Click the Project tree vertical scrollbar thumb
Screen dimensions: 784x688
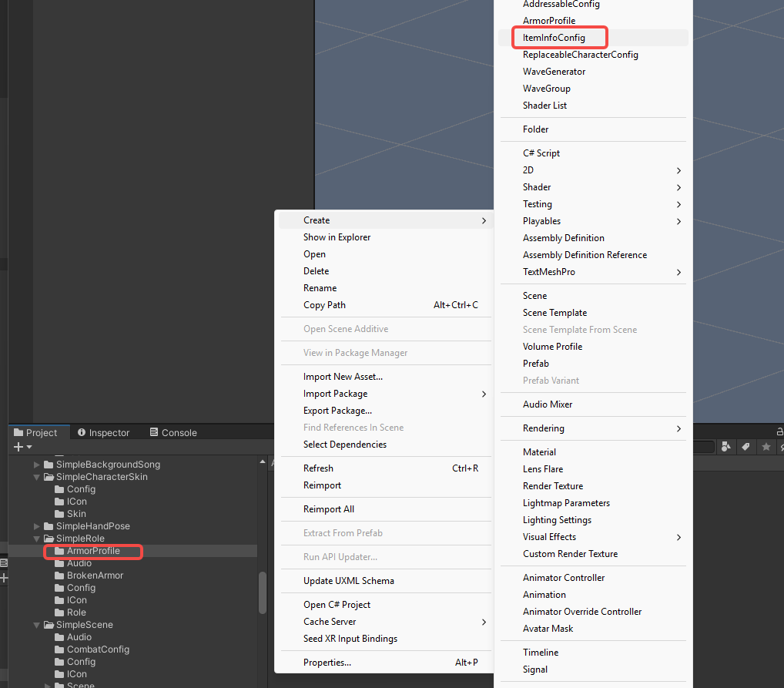click(263, 593)
